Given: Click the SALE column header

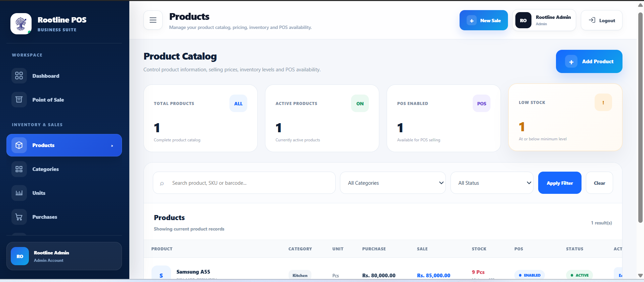Looking at the screenshot, I should coord(422,249).
